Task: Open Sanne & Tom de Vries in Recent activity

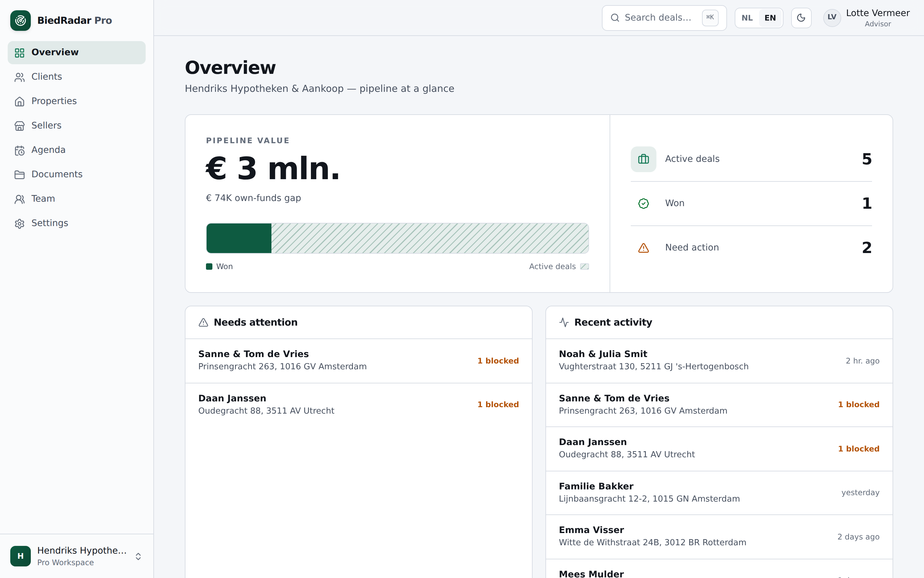Action: click(719, 405)
